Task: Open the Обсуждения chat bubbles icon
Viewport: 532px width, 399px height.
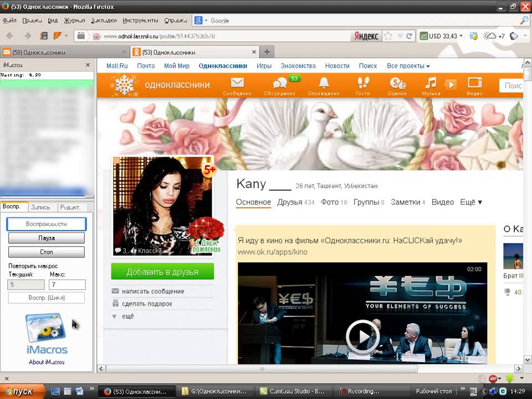Action: click(x=280, y=84)
